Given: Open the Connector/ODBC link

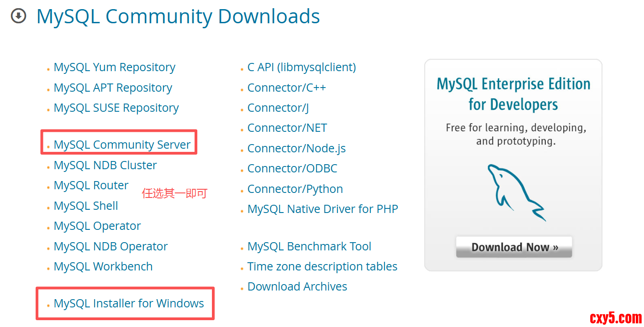Looking at the screenshot, I should [x=292, y=169].
